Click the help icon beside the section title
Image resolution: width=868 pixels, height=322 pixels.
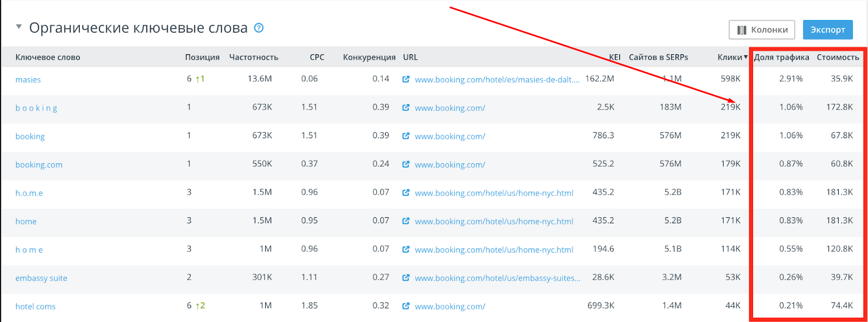tap(259, 28)
